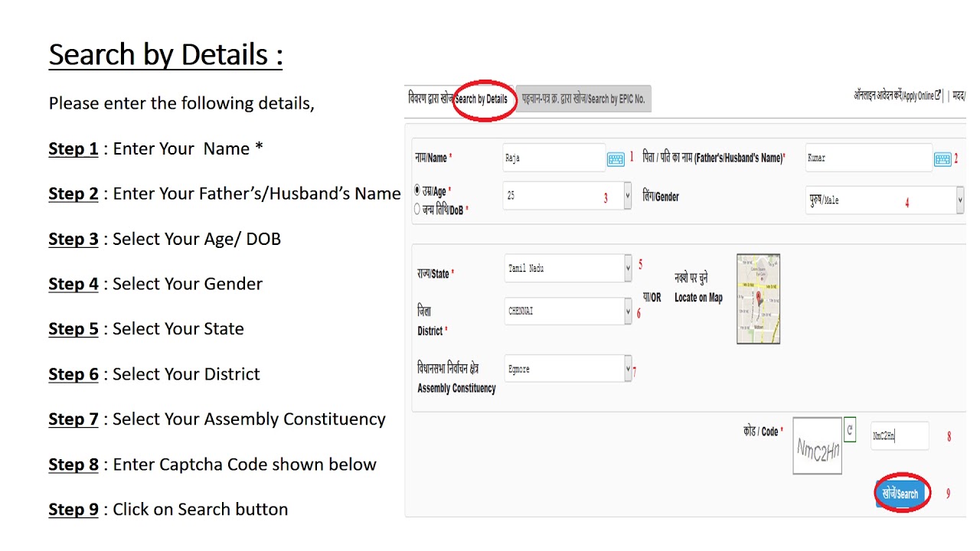The height and width of the screenshot is (551, 980).
Task: Click Father's/Husband's Name field containing Kumar
Action: pos(868,158)
